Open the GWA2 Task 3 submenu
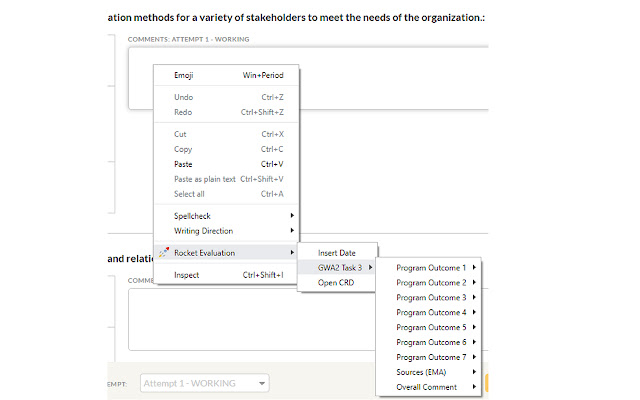This screenshot has width=640, height=400. (337, 268)
